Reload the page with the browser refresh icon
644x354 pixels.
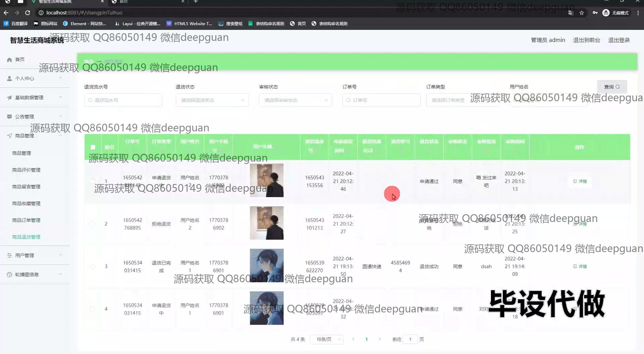[28, 13]
